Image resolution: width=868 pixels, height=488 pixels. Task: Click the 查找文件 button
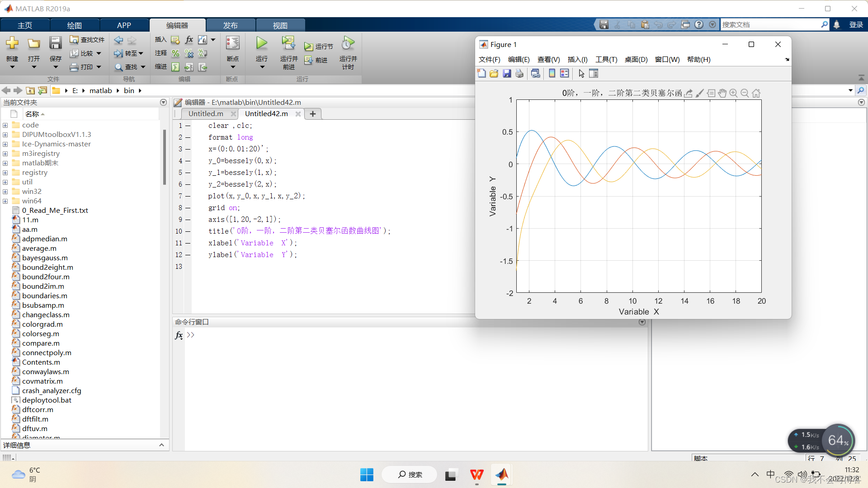pyautogui.click(x=87, y=40)
